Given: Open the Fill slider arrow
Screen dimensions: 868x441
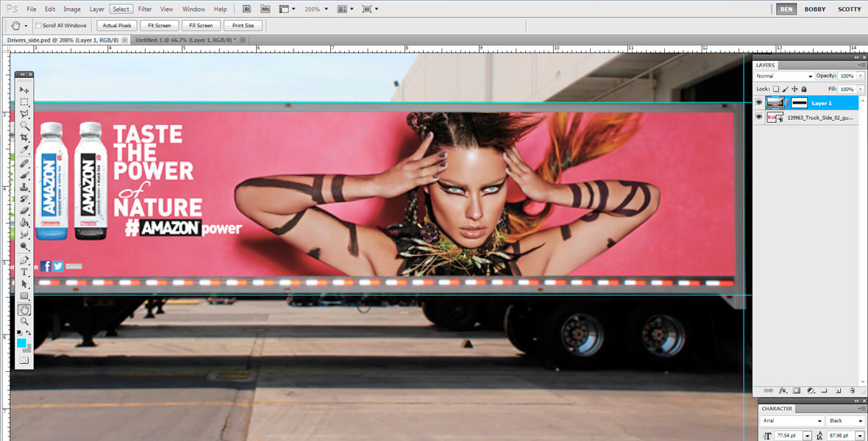Looking at the screenshot, I should pos(860,89).
